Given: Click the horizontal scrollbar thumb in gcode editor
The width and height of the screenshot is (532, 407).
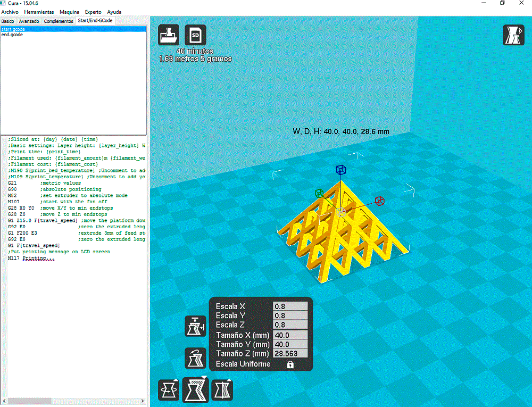Looking at the screenshot, I should tap(29, 401).
